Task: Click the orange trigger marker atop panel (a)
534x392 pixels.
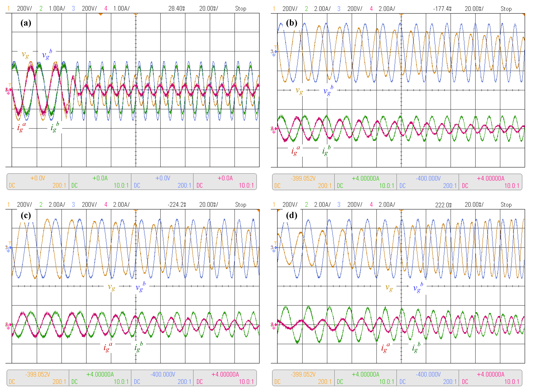Action: point(100,14)
